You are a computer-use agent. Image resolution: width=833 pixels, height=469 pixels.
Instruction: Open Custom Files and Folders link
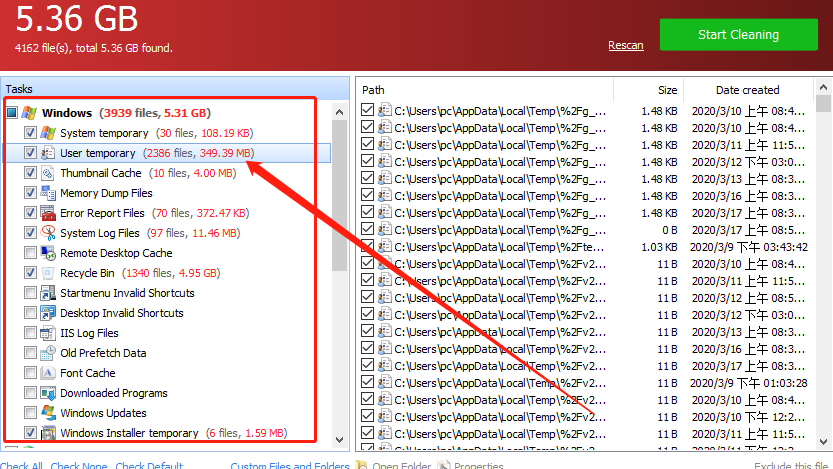[290, 465]
